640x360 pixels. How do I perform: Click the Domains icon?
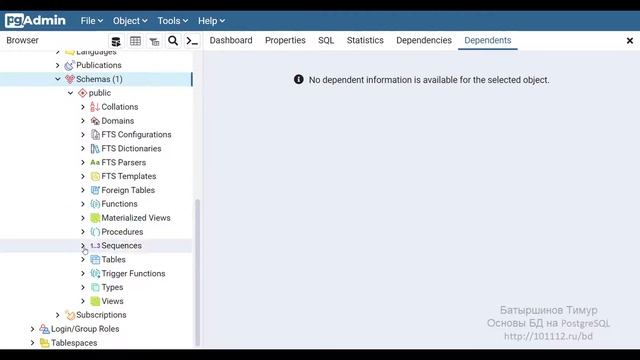click(95, 121)
